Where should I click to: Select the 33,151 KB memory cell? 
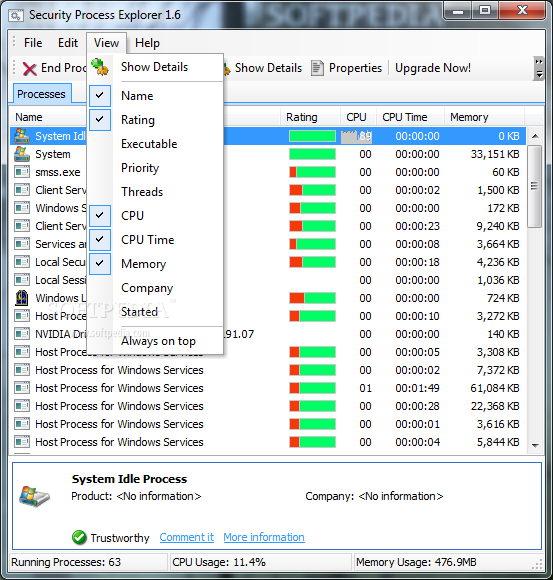[495, 154]
